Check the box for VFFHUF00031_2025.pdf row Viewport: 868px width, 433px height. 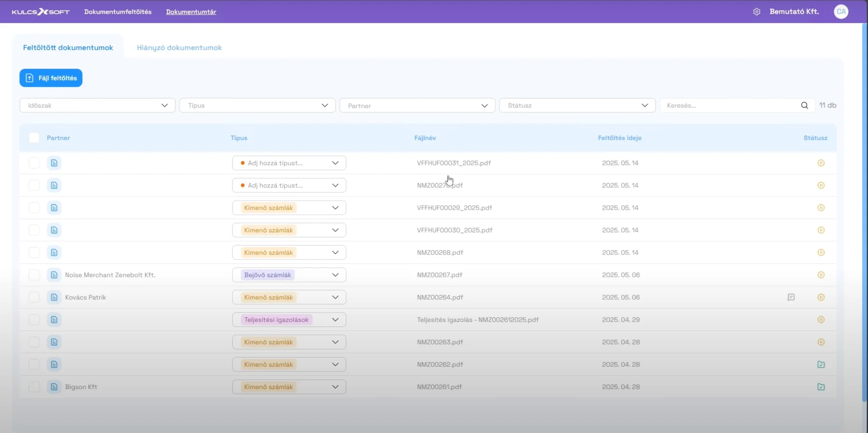coord(34,163)
